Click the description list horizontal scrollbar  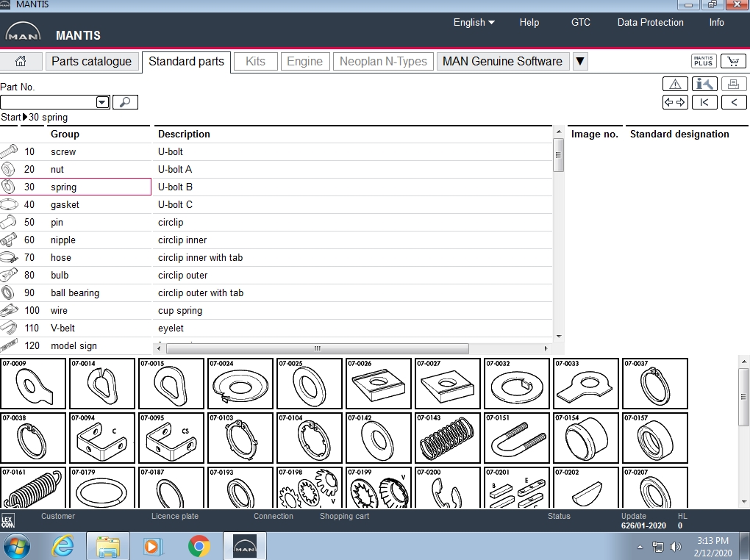pos(316,348)
